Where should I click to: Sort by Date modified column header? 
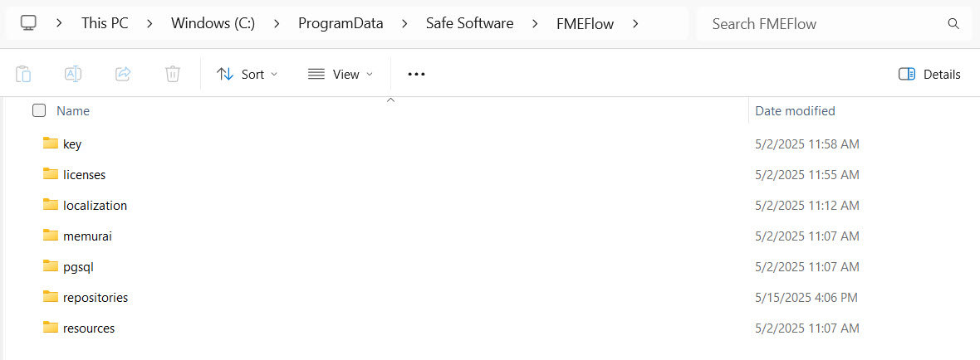(795, 110)
